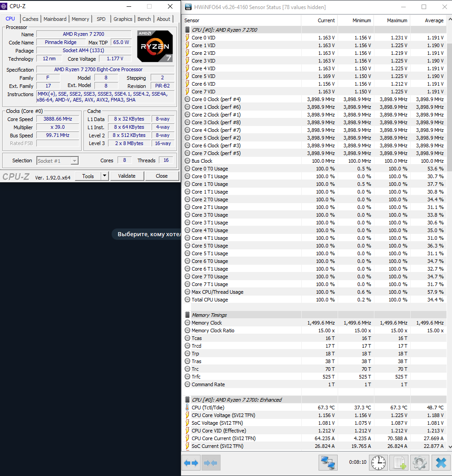Image resolution: width=452 pixels, height=476 pixels.
Task: Click Command Rate circle icon
Action: pyautogui.click(x=187, y=384)
